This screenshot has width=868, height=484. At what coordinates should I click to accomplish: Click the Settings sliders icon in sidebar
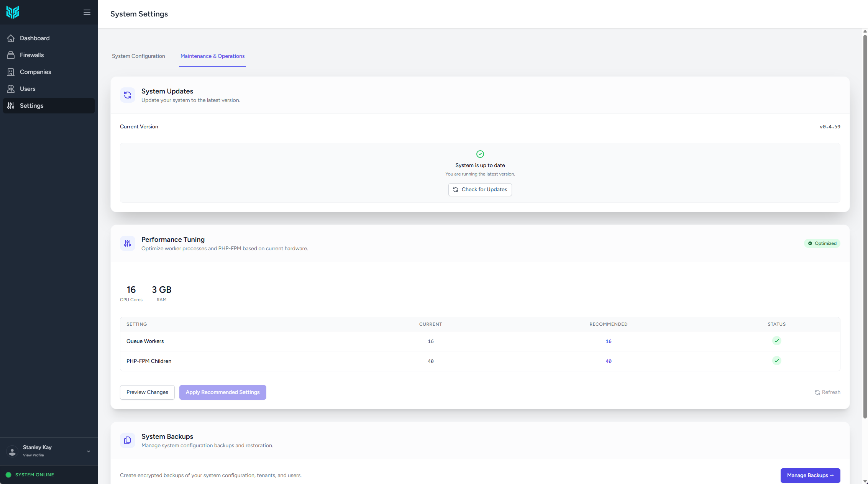11,106
